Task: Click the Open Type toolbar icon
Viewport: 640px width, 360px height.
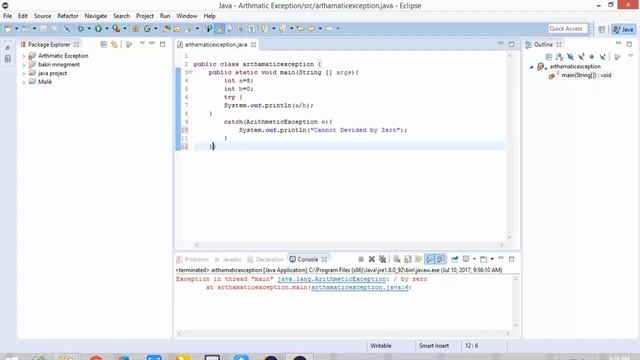Action: (167, 29)
